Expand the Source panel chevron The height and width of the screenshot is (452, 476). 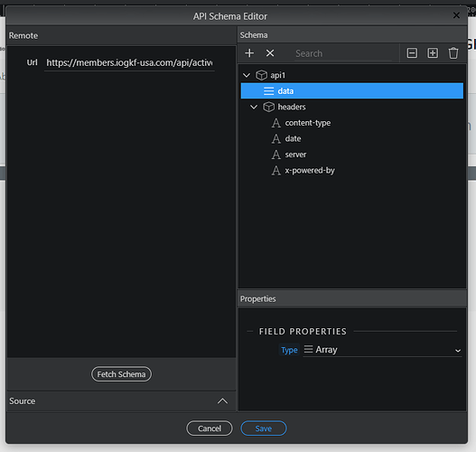pos(222,401)
